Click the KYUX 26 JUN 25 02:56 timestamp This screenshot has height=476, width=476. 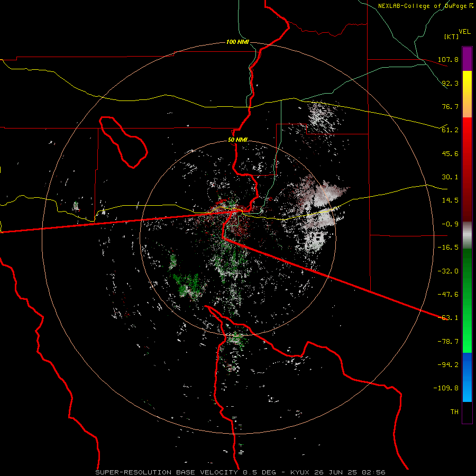(338, 472)
